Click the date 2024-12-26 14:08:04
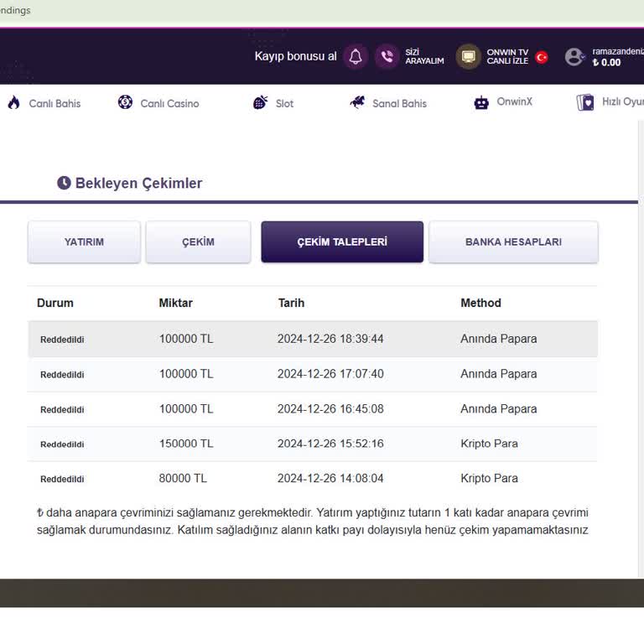 point(330,479)
